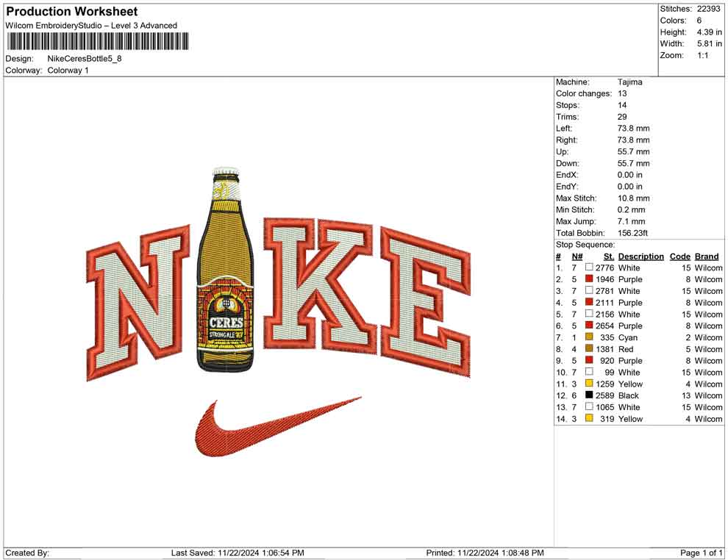The height and width of the screenshot is (560, 728).
Task: Click the brown swatch in stop row 8
Action: point(589,348)
